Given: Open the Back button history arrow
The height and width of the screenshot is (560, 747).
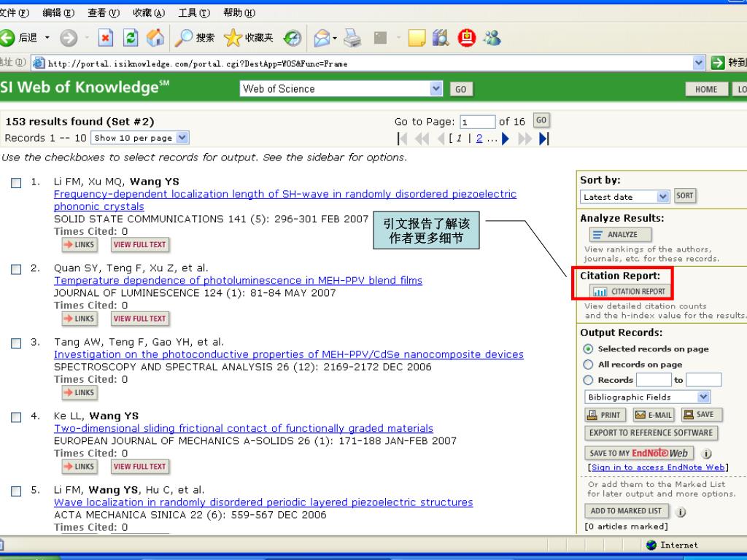Looking at the screenshot, I should coord(47,38).
